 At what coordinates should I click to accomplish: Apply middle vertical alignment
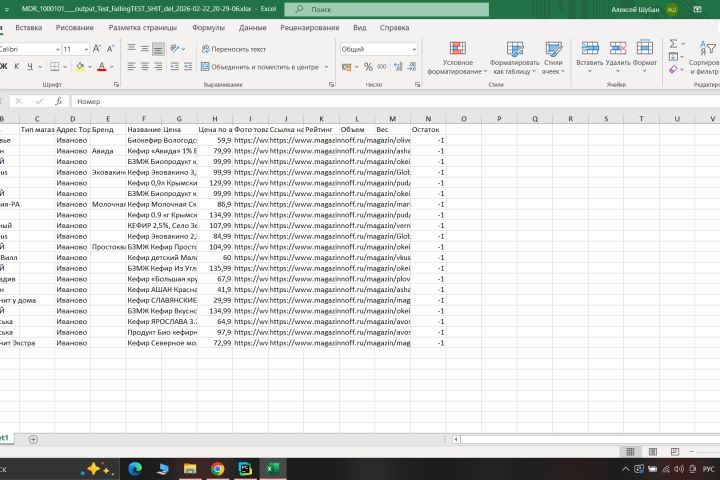click(145, 48)
